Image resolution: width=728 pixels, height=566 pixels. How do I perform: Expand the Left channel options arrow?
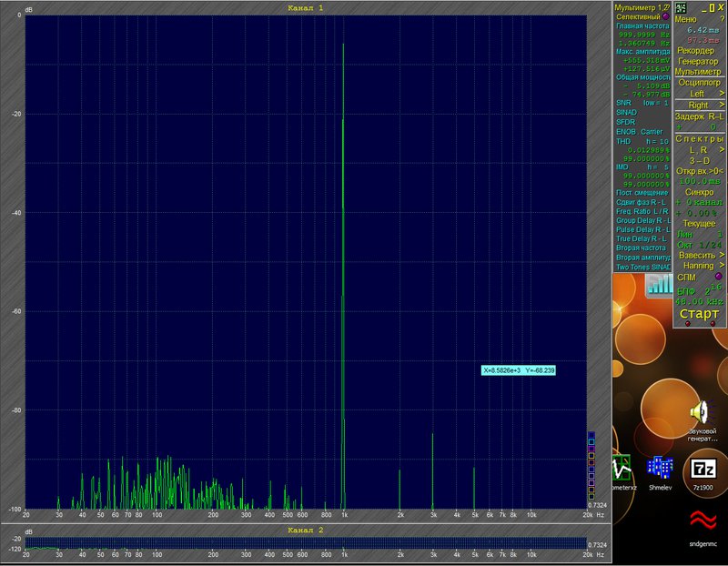[722, 94]
